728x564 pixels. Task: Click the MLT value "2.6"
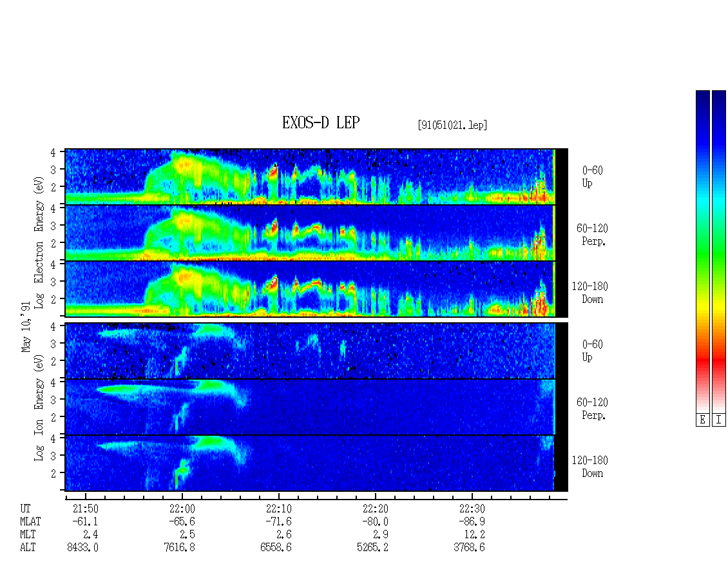point(283,535)
